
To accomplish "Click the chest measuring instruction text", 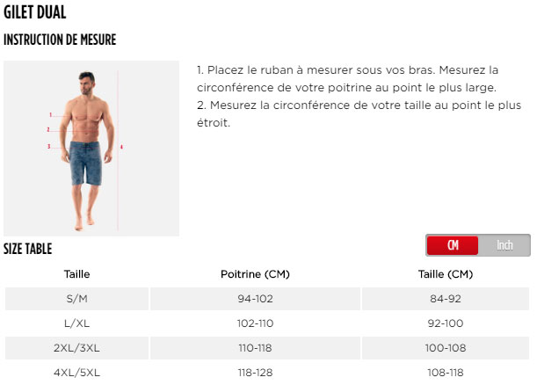I will tap(347, 78).
